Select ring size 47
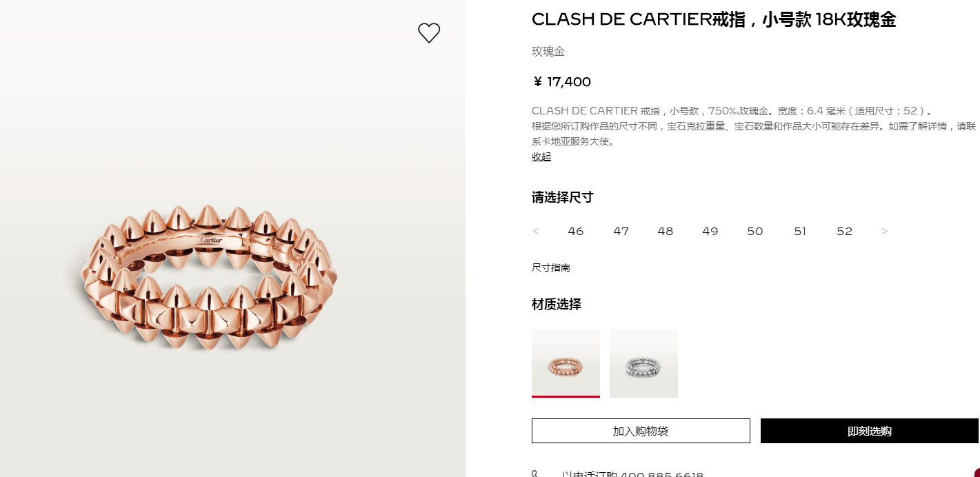 621,232
